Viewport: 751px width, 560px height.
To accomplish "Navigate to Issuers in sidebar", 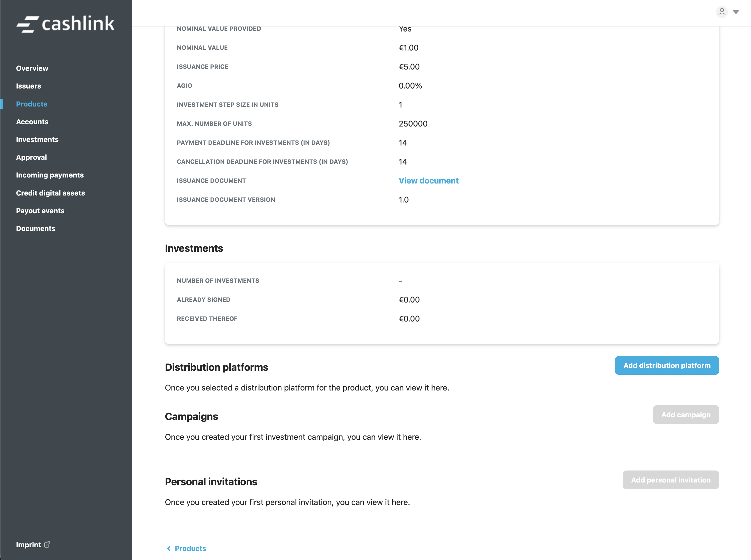I will coord(28,86).
